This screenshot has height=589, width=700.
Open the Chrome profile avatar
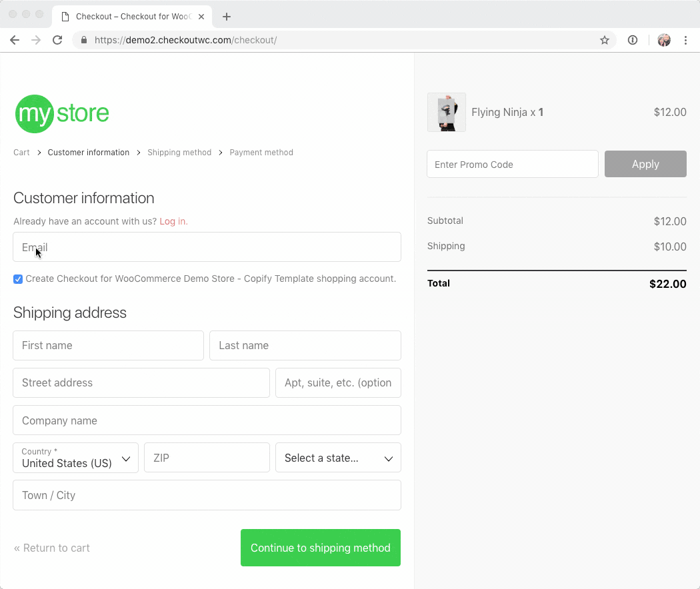664,40
